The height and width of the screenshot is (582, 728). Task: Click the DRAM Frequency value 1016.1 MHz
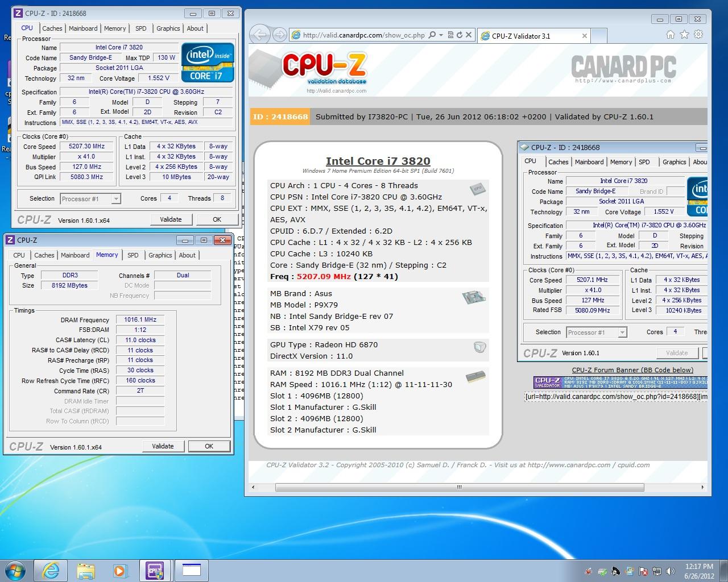pyautogui.click(x=140, y=319)
